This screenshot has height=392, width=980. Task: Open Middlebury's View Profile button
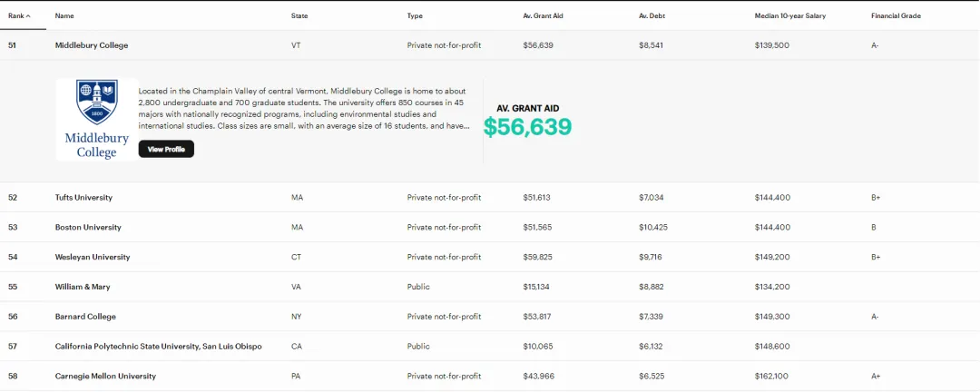pos(166,149)
